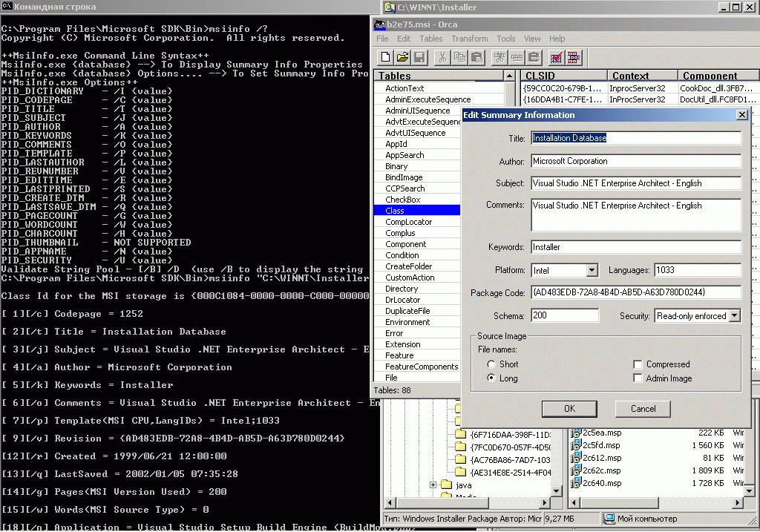
Task: Click the file list horizontal scroll left arrow
Action: pos(574,503)
